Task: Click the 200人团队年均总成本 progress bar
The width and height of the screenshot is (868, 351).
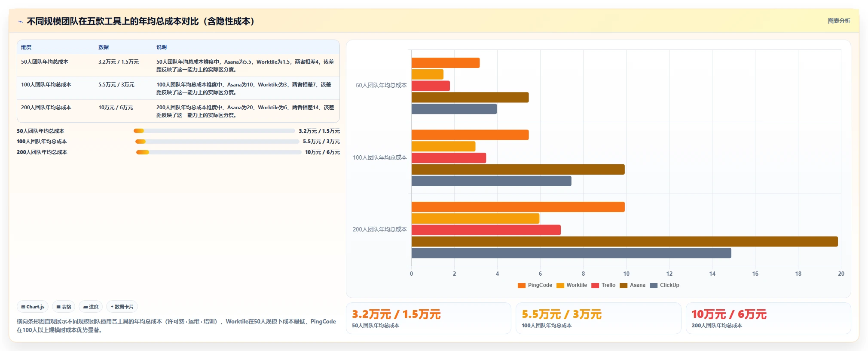Action: coord(219,152)
